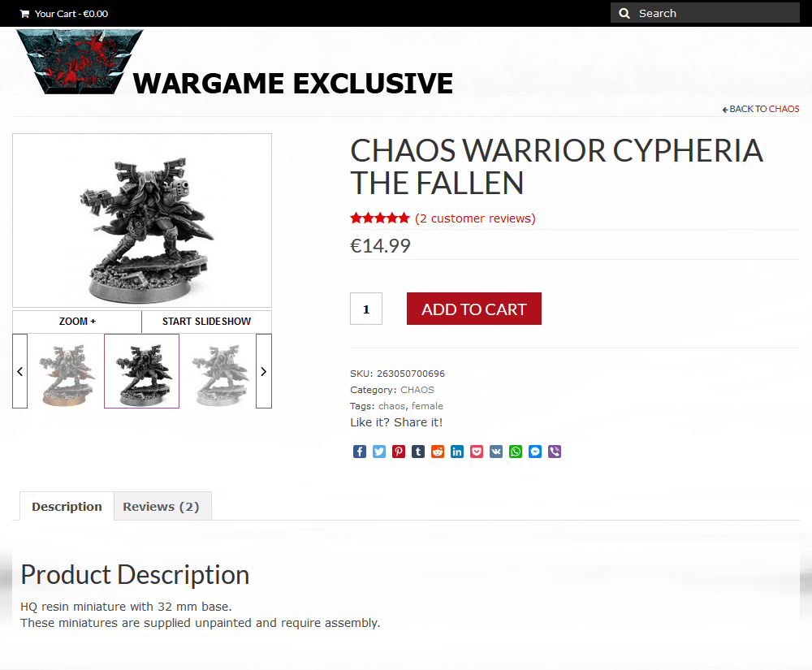812x670 pixels.
Task: Share on Tumblr icon
Action: pyautogui.click(x=418, y=452)
